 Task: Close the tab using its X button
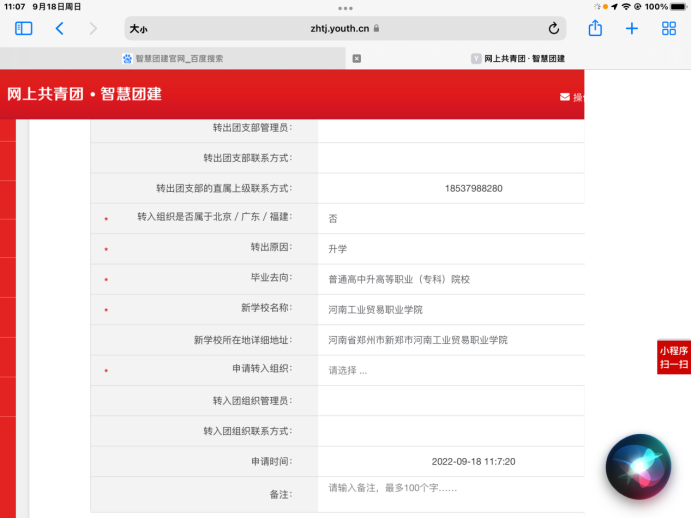click(x=357, y=59)
